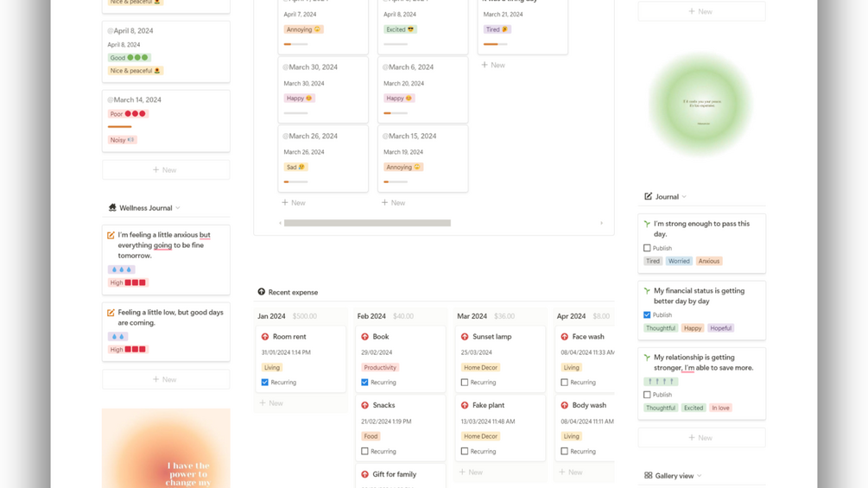Click the Journal edit icon
The height and width of the screenshot is (488, 868).
coord(649,196)
